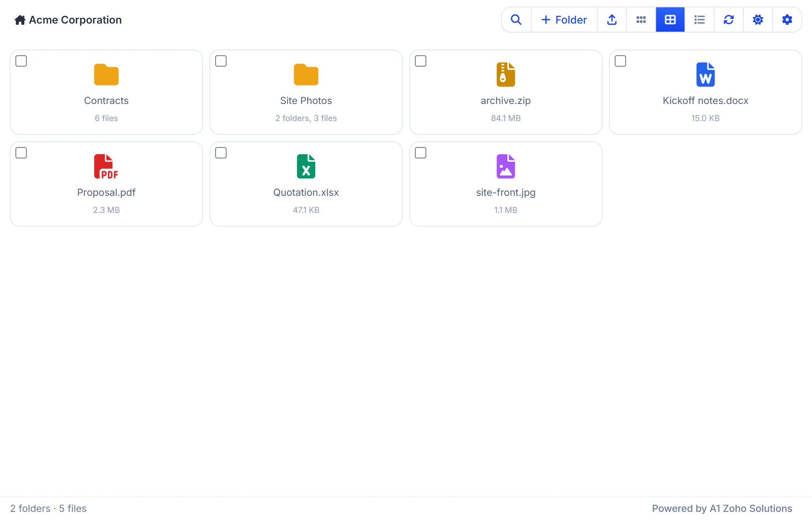Click the image icon for site-front.jpg
Viewport: 812px width, 520px height.
click(506, 167)
